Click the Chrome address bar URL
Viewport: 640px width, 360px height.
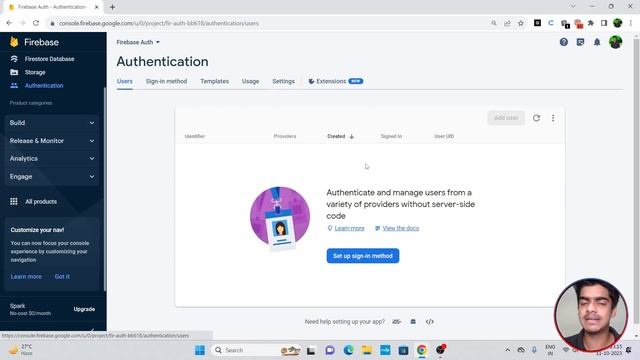click(x=159, y=23)
